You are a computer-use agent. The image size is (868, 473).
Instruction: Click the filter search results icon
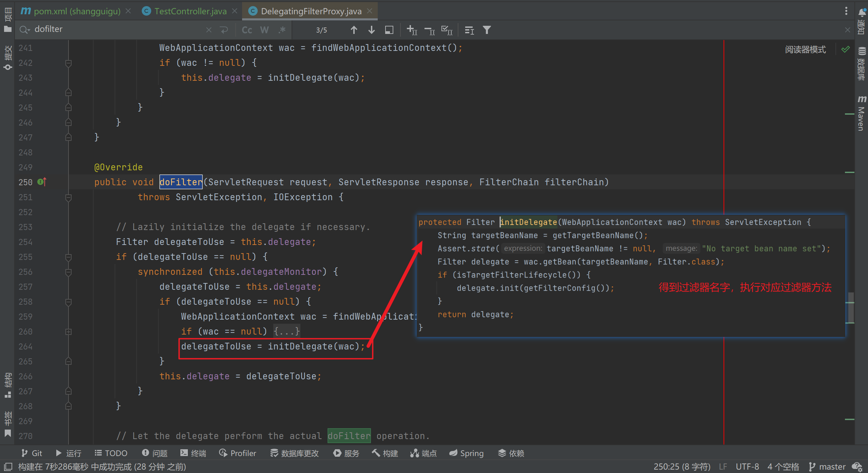click(x=487, y=30)
